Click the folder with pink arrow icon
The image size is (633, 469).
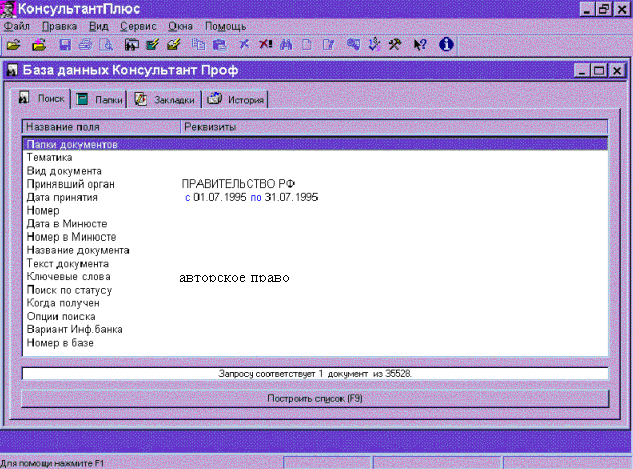pos(39,44)
